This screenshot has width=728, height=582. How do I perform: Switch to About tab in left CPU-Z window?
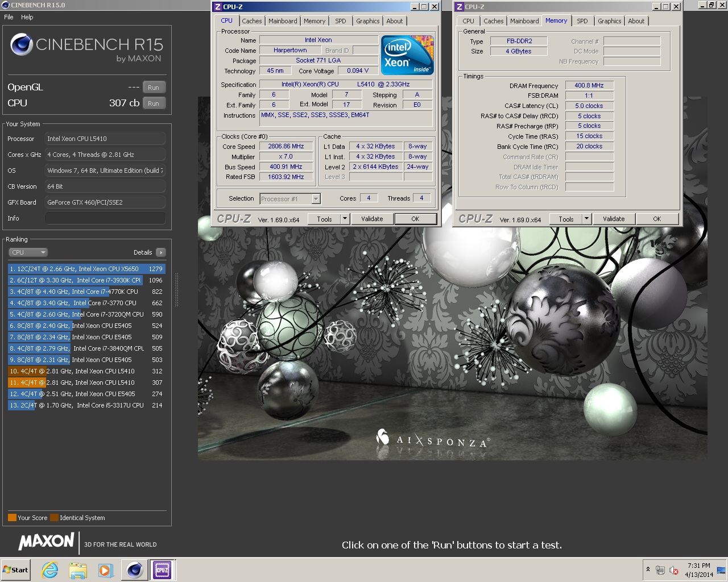tap(395, 21)
